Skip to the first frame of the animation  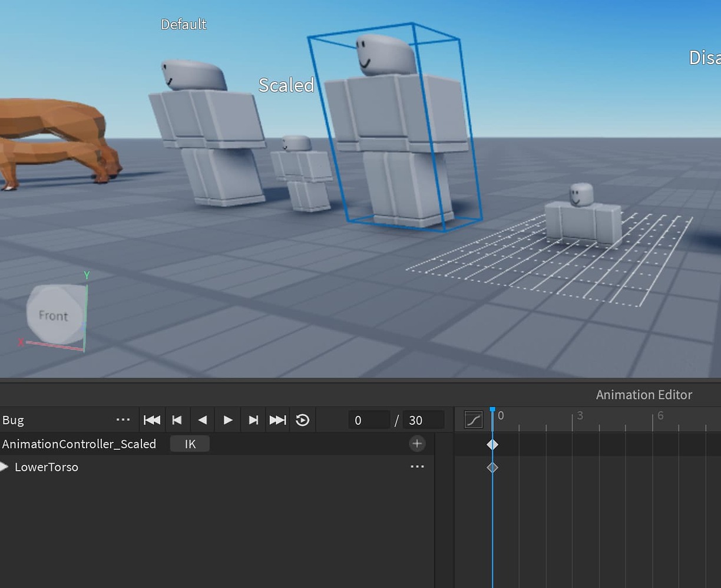tap(151, 419)
